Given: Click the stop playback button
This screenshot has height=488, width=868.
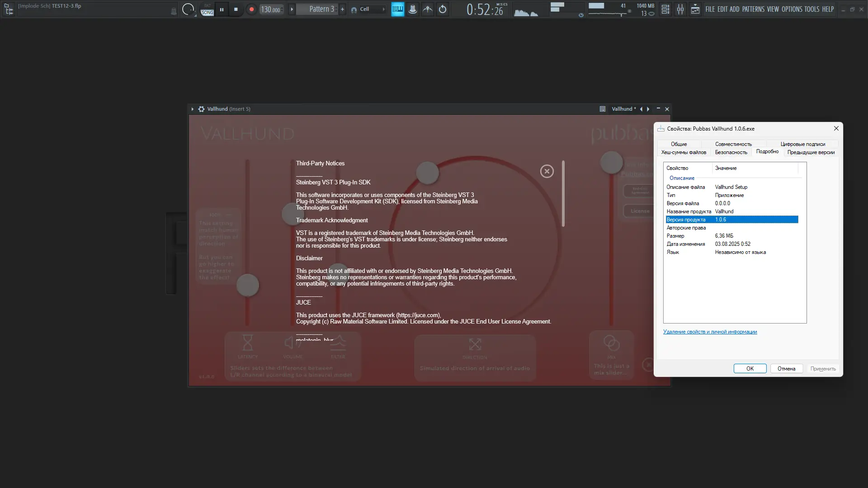Looking at the screenshot, I should pyautogui.click(x=236, y=9).
